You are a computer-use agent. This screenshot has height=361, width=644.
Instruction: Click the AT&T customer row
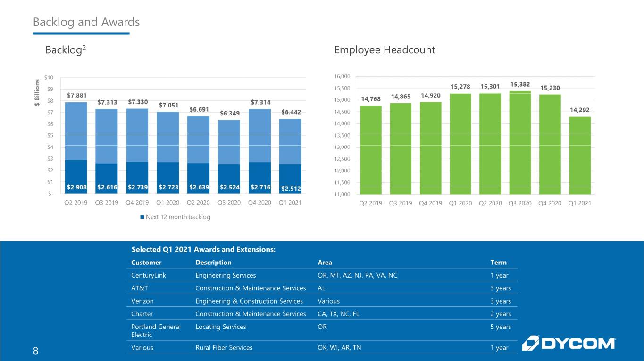[322, 288]
